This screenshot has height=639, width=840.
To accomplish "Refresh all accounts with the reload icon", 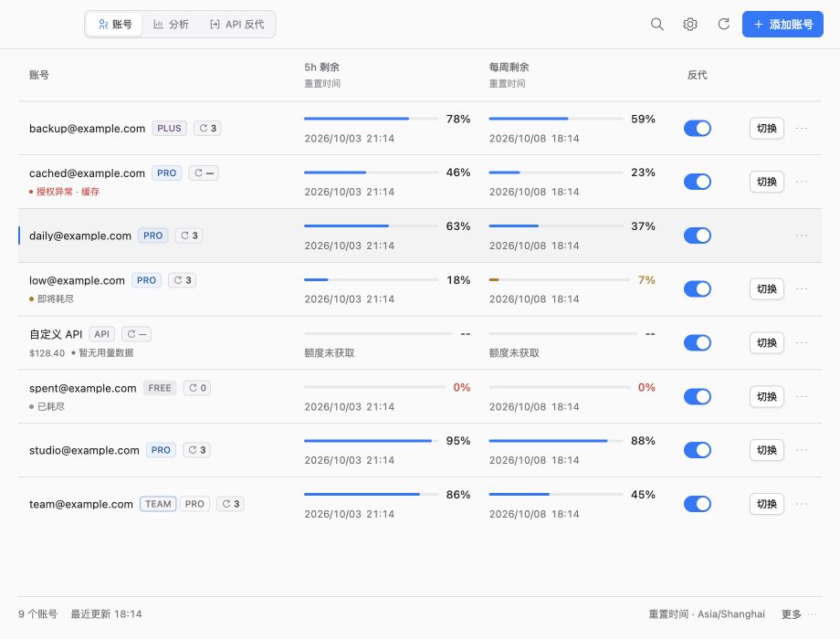I will click(724, 24).
